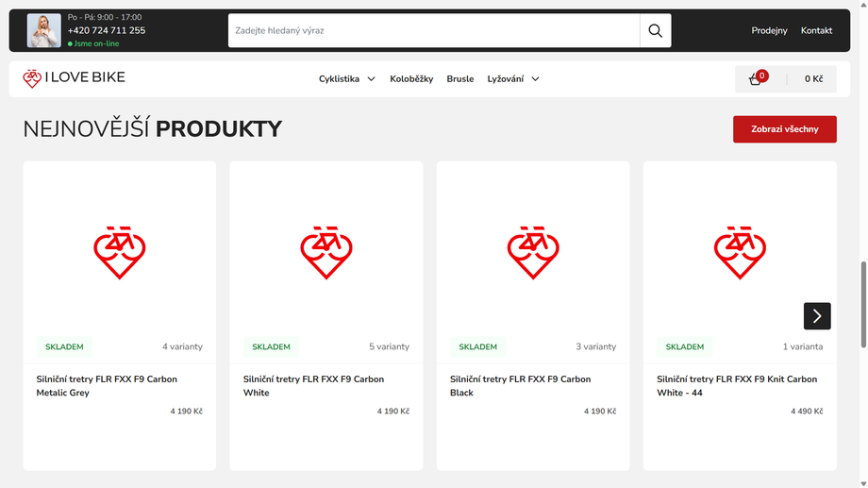Open the Brusle menu item
This screenshot has height=488, width=868.
point(460,79)
